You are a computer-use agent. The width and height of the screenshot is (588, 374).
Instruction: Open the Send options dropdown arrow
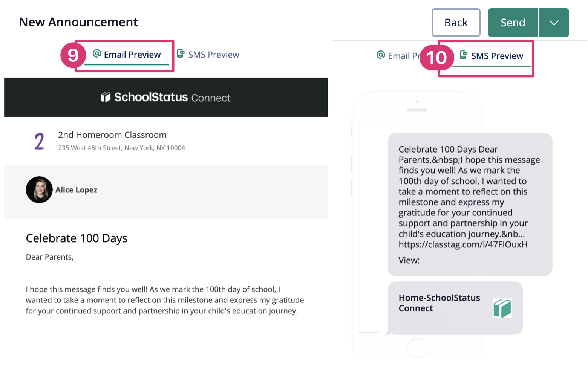coord(554,23)
